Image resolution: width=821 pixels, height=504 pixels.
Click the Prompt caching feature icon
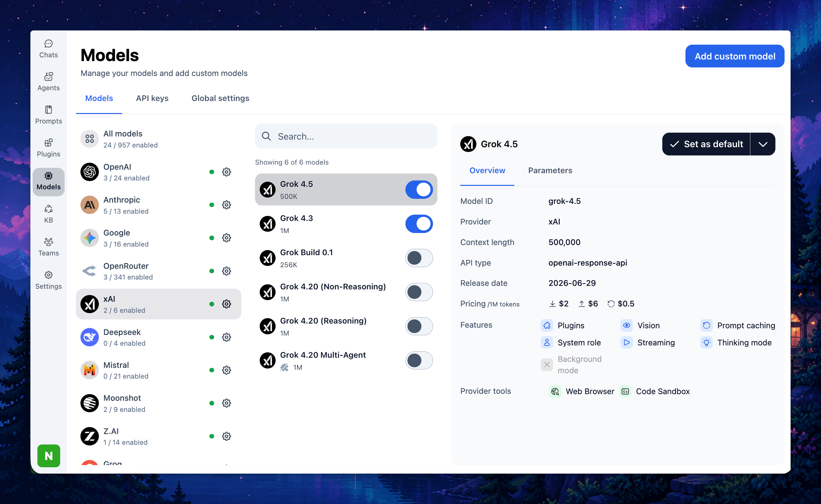pyautogui.click(x=706, y=325)
